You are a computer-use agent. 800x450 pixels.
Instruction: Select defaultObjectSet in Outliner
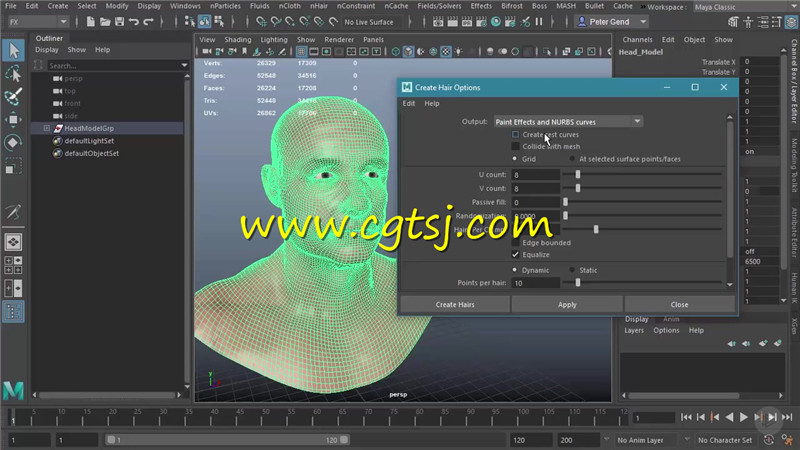tap(91, 154)
